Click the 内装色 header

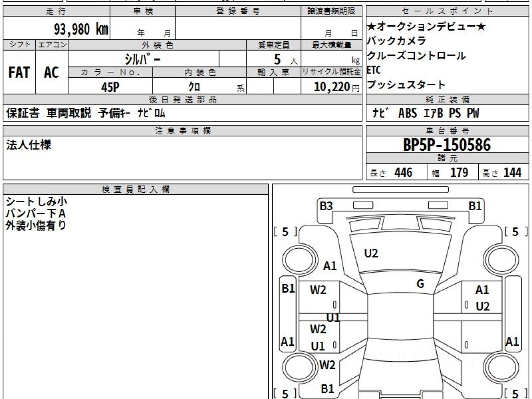[x=199, y=72]
